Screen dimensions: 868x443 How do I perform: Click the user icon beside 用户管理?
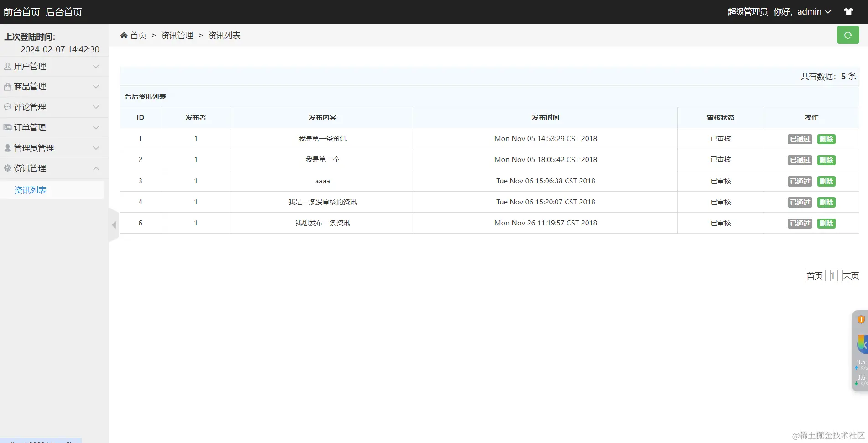tap(8, 66)
